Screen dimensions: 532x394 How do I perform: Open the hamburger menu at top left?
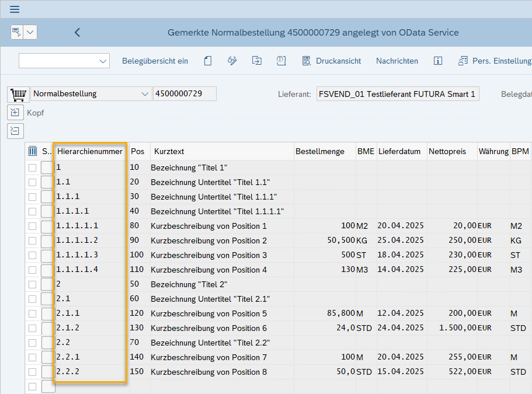point(15,9)
